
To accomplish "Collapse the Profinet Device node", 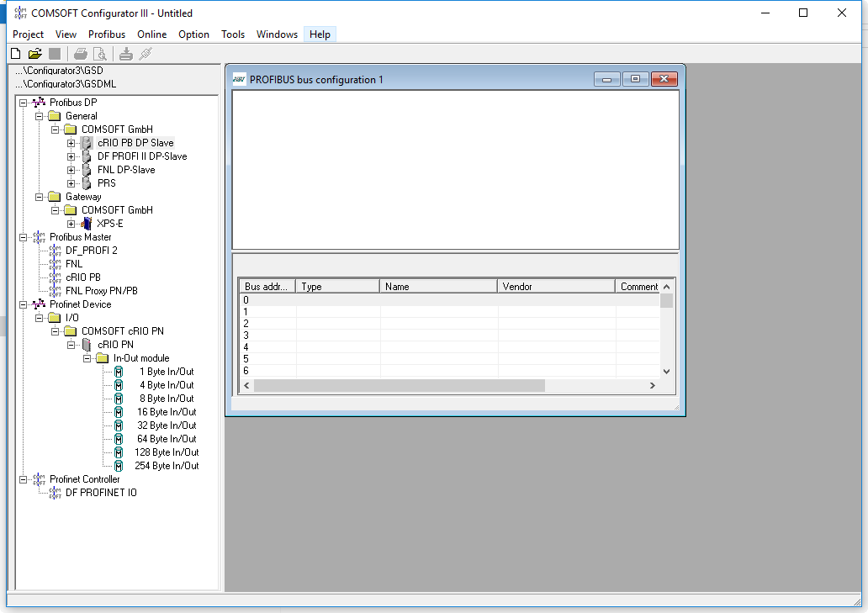I will click(24, 305).
